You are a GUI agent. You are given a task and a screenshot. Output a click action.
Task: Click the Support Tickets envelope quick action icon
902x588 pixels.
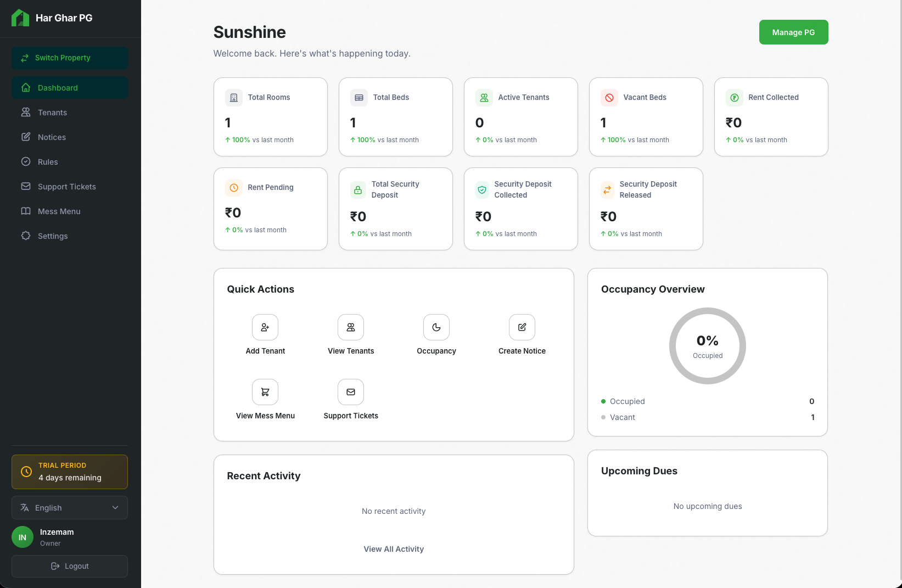[350, 392]
